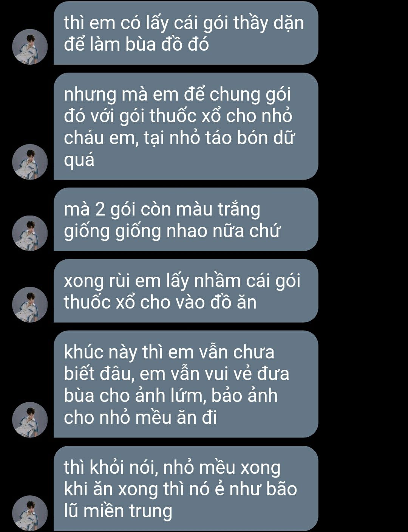Tap avatar next to 'thuốc xổ cho vào đồ ăn'
The width and height of the screenshot is (408, 532).
tap(30, 305)
